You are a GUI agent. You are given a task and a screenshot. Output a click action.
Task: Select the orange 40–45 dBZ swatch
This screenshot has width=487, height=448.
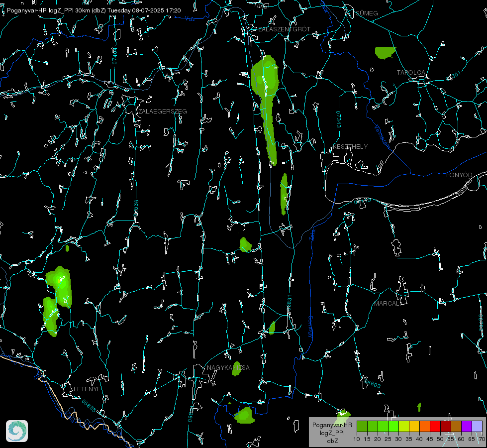[x=425, y=426]
